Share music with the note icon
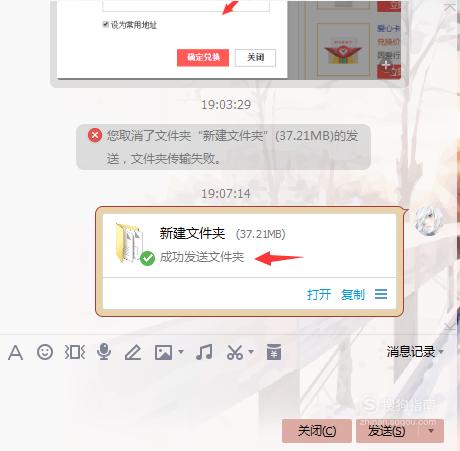 [x=204, y=352]
